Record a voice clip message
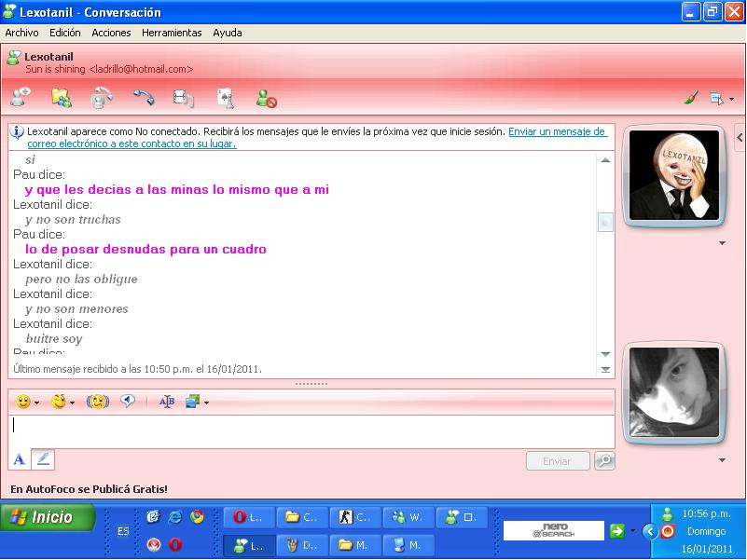 click(x=128, y=402)
